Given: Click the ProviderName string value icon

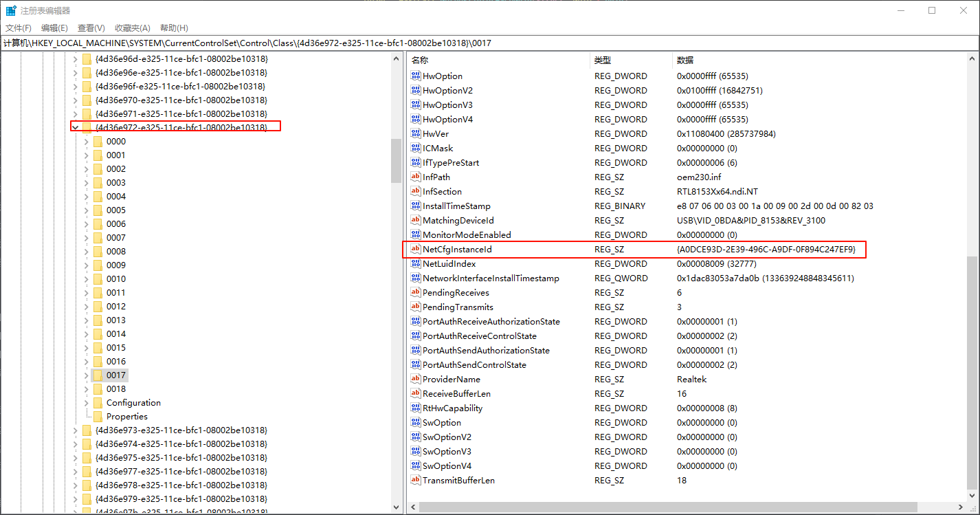Looking at the screenshot, I should tap(415, 380).
